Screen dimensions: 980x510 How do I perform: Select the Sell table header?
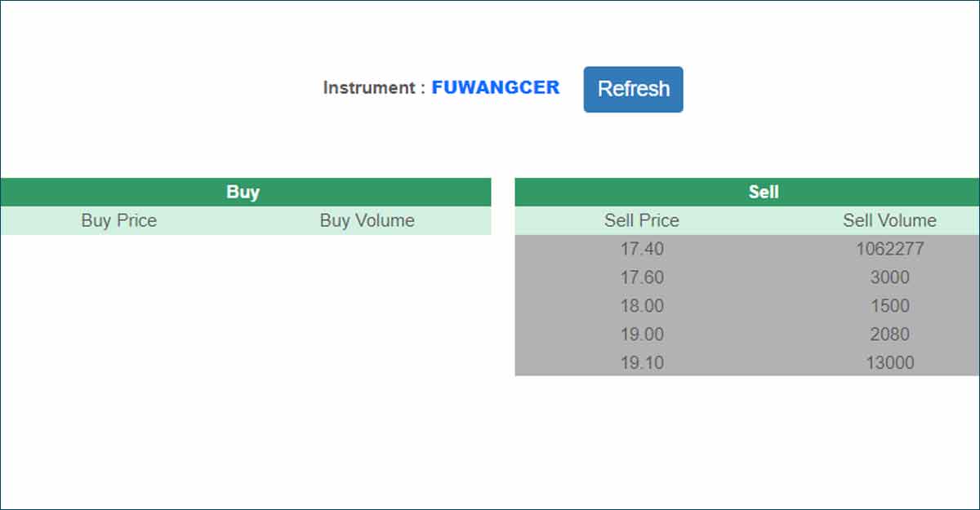tap(763, 193)
